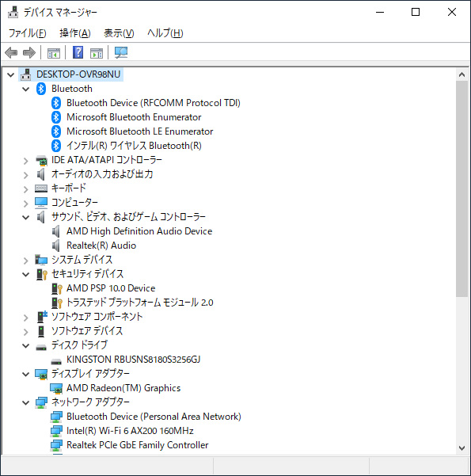Click the Device Manager title bar icon
This screenshot has height=476, width=471.
point(13,12)
